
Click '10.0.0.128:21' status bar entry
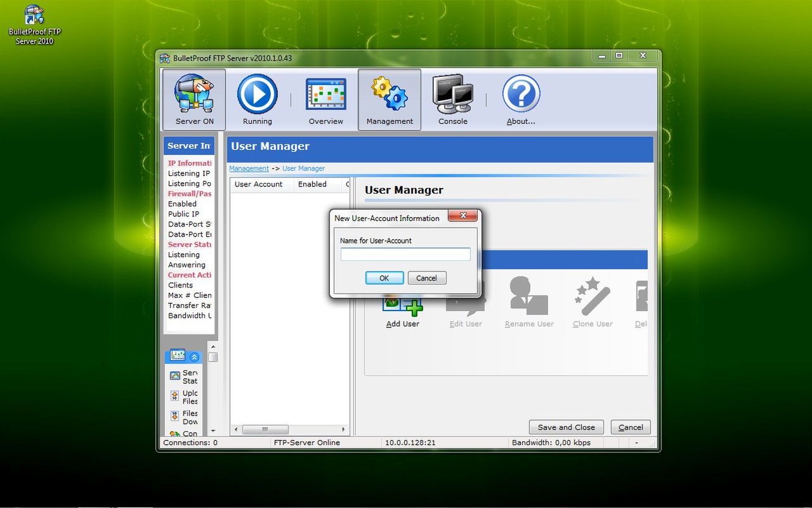(410, 443)
